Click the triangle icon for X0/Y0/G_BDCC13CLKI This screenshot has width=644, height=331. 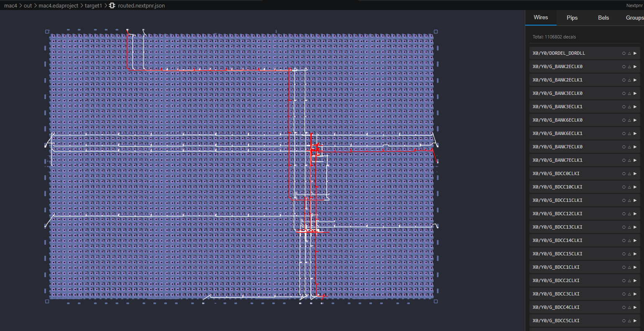629,227
